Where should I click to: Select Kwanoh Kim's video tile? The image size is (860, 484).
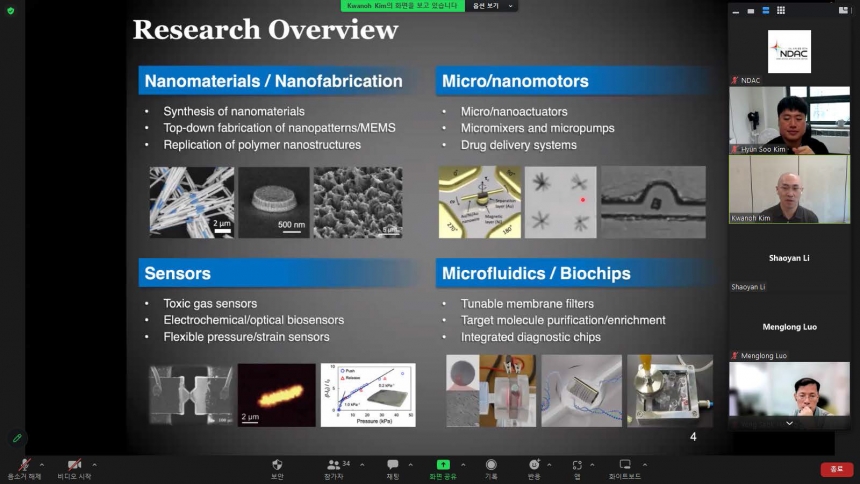[x=789, y=189]
